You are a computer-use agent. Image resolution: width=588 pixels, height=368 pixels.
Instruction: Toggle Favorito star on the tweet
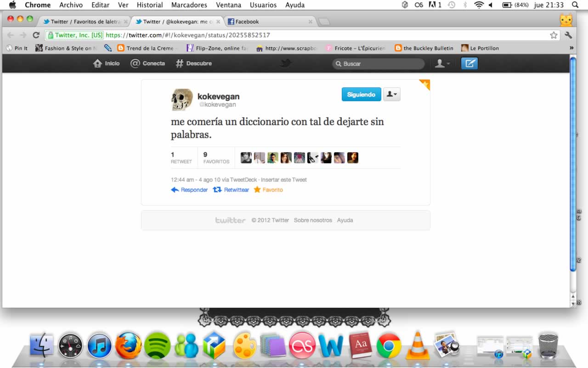[x=268, y=190]
